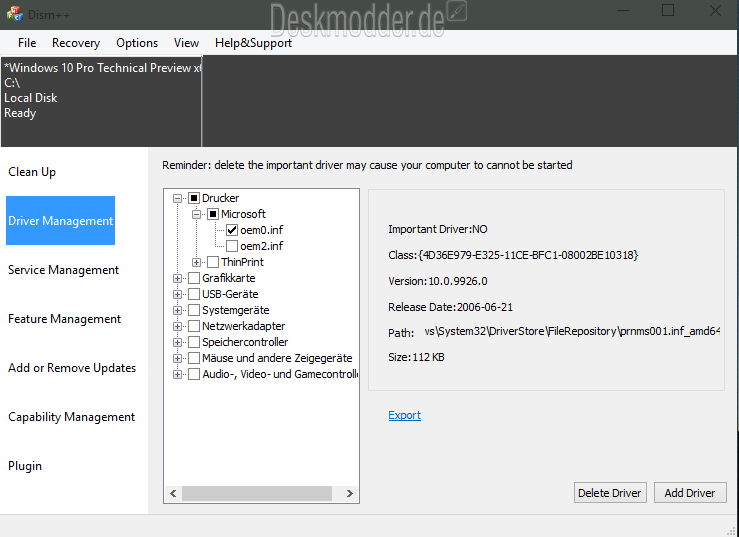Go to Feature Management

point(65,319)
